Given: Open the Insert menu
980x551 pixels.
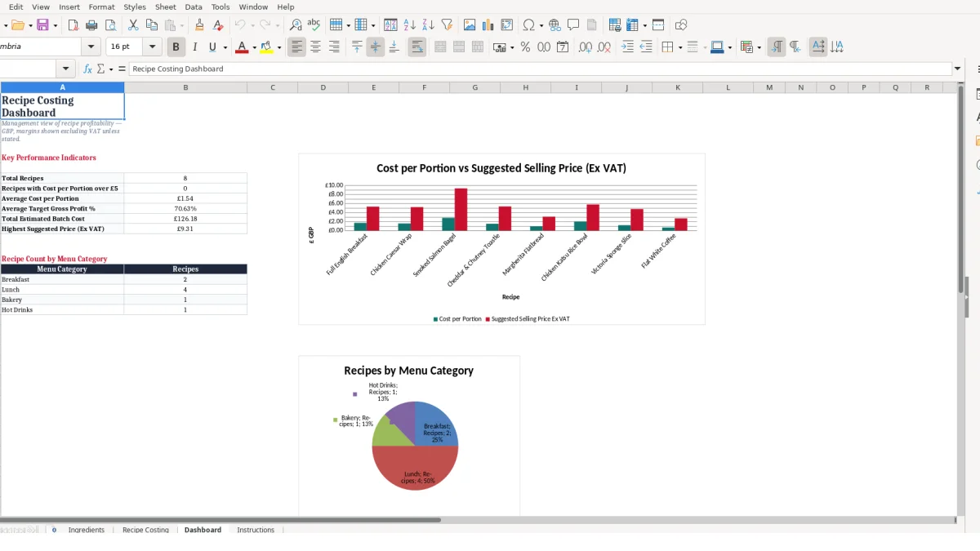Looking at the screenshot, I should tap(69, 7).
